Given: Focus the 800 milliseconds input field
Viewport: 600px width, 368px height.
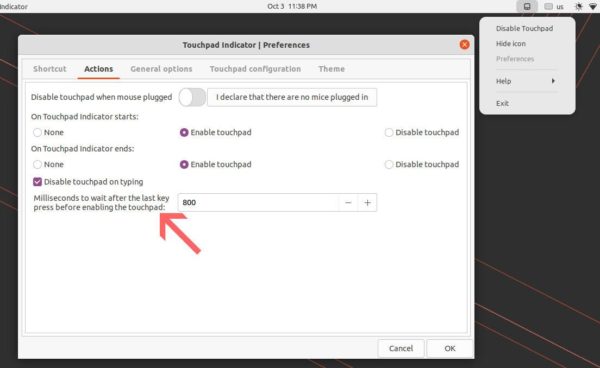Looking at the screenshot, I should [258, 203].
